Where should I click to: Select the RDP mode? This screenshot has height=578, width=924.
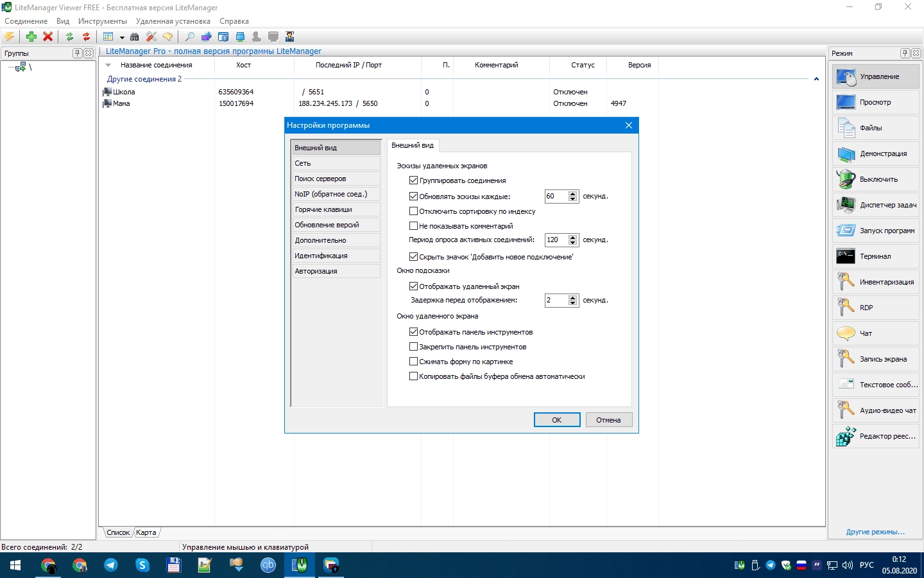(x=876, y=308)
